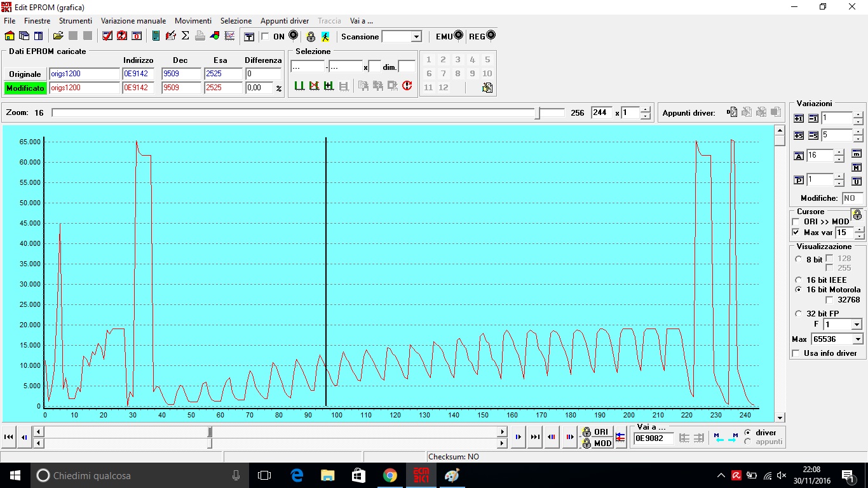Screen dimensions: 868x488
Task: Click the padlock in the Cursore panel
Action: 857,215
